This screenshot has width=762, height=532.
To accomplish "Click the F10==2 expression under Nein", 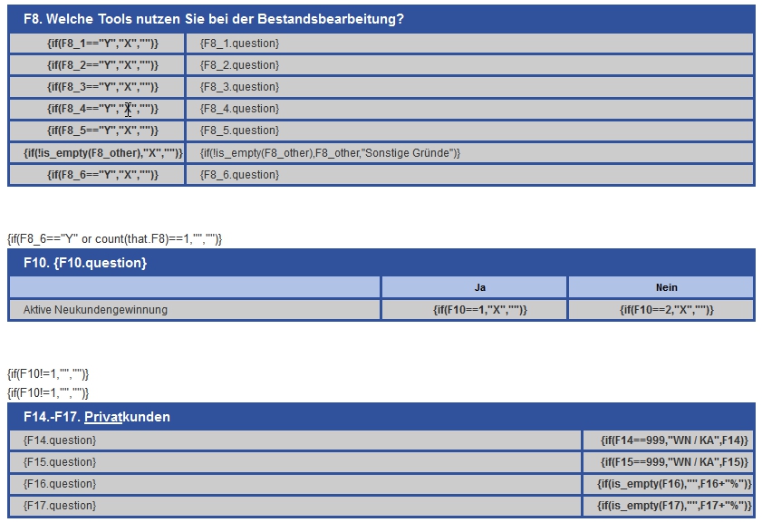I will click(x=666, y=310).
